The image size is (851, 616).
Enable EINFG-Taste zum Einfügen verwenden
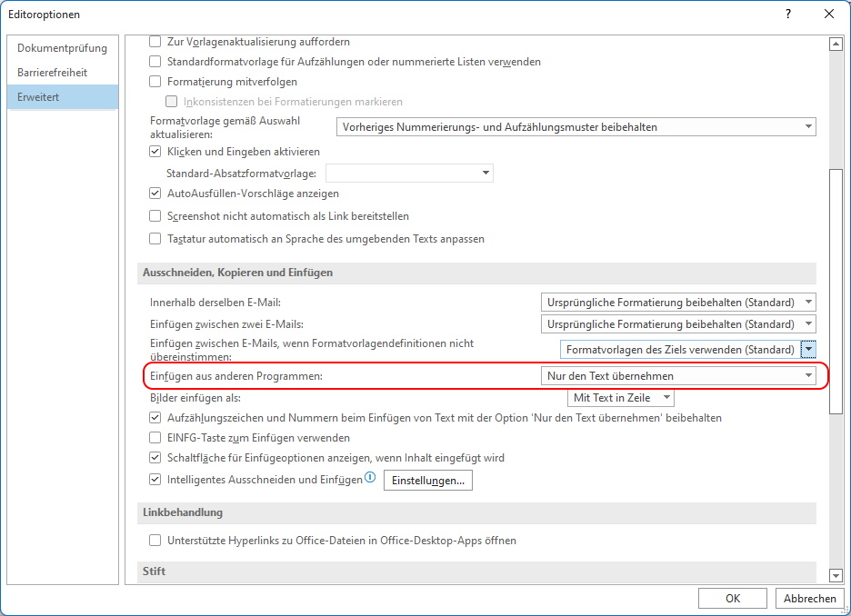click(x=155, y=438)
